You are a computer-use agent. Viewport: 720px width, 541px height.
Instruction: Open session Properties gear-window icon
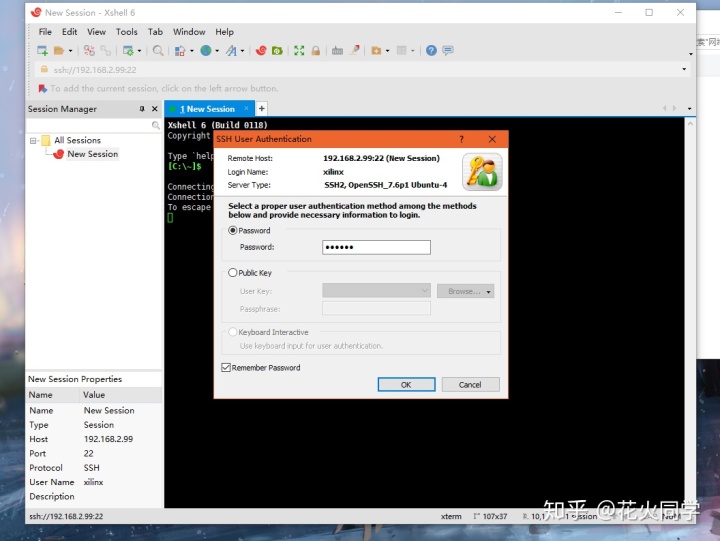[128, 51]
